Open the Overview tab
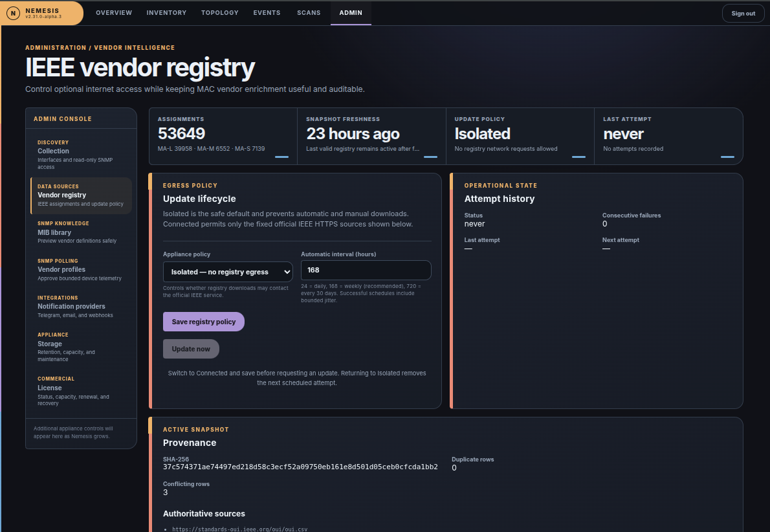 [x=114, y=13]
